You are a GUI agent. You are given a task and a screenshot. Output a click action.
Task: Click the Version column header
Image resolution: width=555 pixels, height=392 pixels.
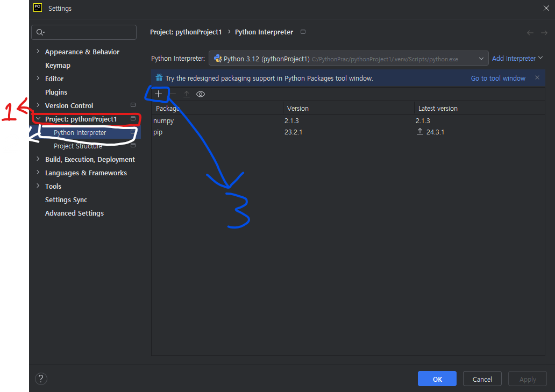[x=298, y=108]
